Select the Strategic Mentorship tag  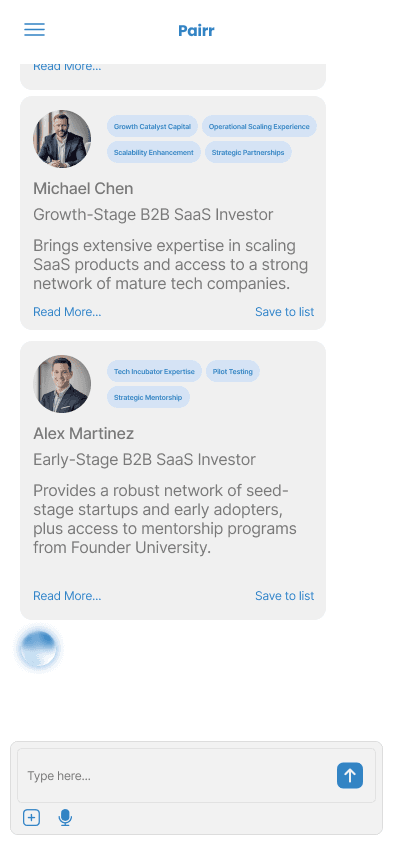coord(148,397)
